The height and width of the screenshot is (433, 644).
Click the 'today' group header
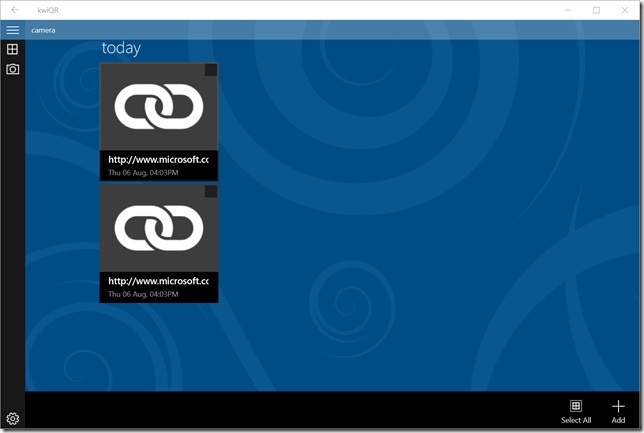coord(121,48)
